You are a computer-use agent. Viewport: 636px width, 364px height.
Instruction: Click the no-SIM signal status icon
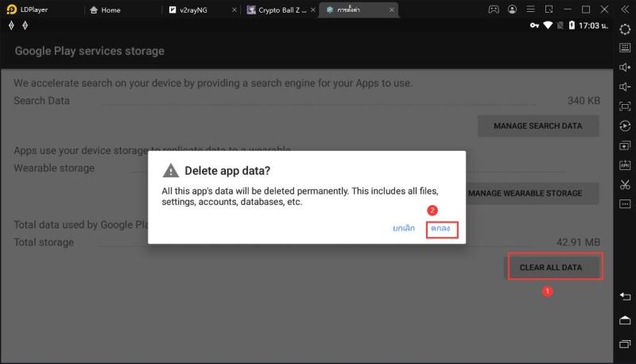[560, 25]
